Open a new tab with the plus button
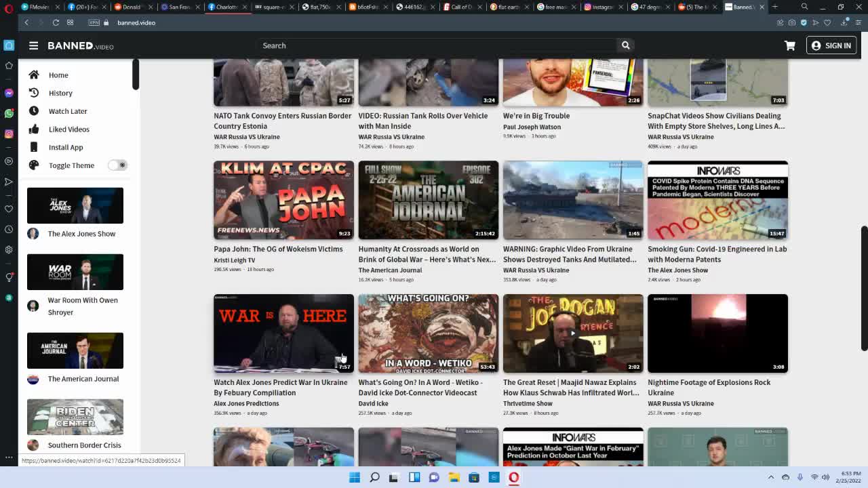 pos(774,7)
